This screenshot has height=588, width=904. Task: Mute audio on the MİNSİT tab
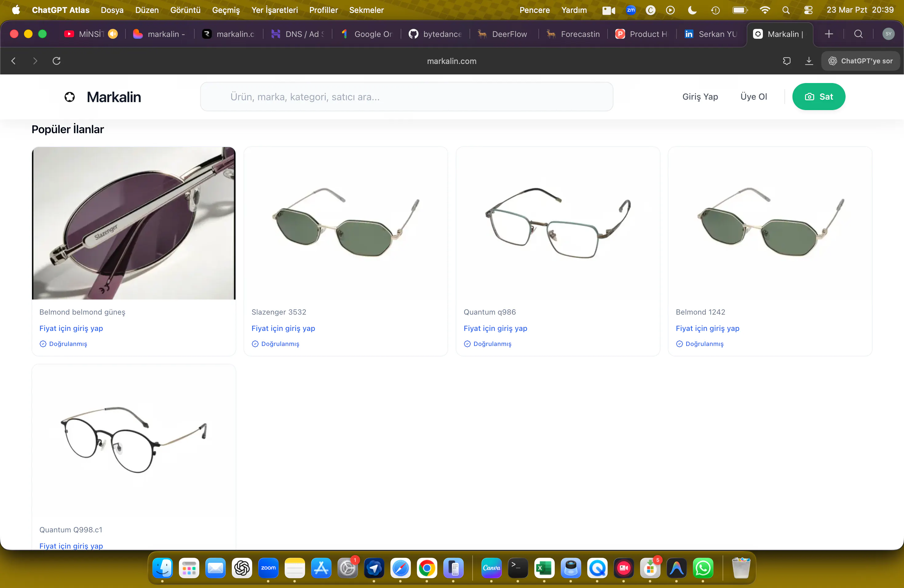pos(113,34)
